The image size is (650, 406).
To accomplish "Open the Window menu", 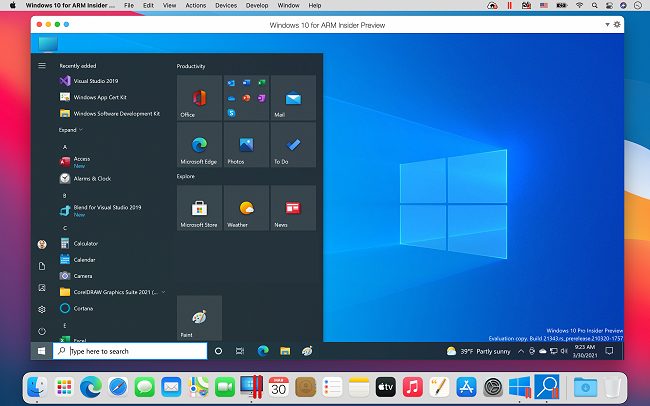I will pos(289,5).
